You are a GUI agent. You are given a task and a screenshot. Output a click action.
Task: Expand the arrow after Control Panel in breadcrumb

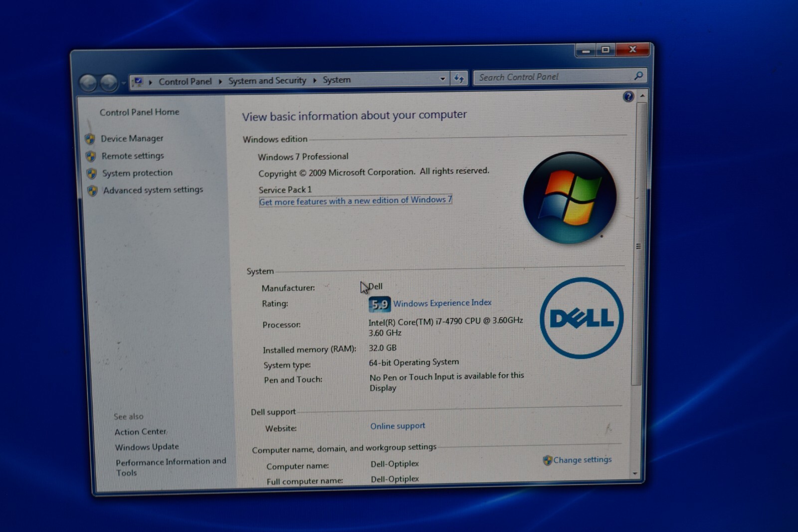pyautogui.click(x=220, y=81)
